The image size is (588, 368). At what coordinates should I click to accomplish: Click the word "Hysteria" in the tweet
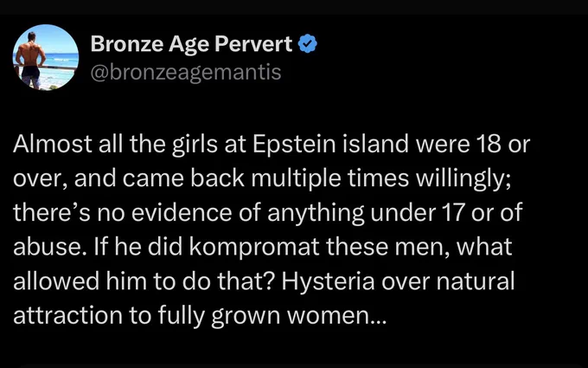328,281
